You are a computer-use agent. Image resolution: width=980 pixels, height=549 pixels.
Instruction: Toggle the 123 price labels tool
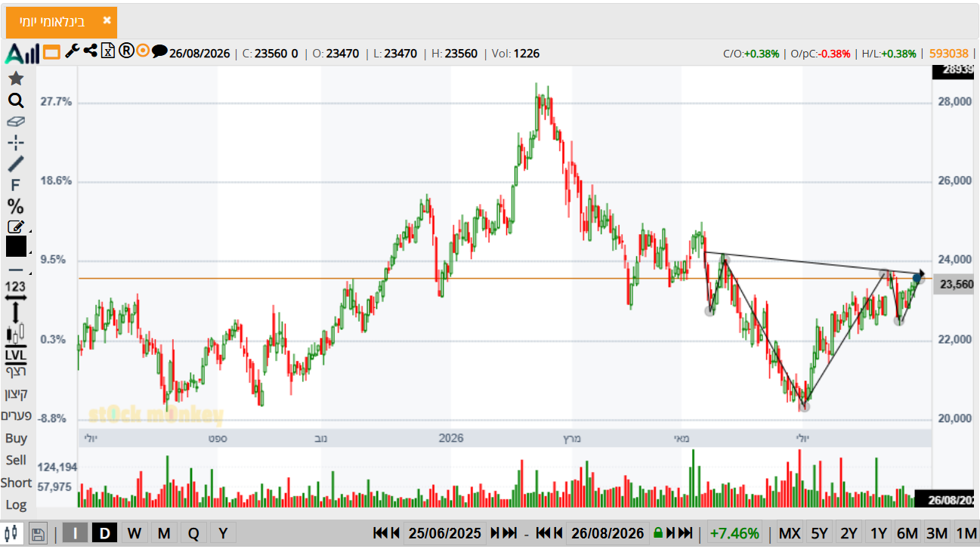coord(16,287)
